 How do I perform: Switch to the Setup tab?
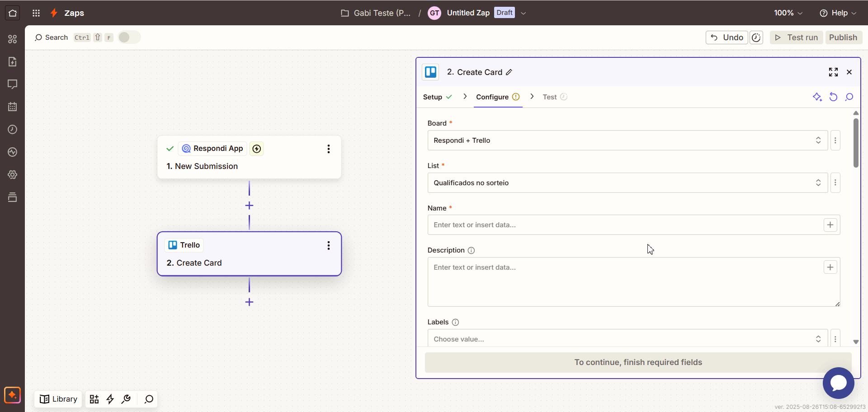pos(437,97)
